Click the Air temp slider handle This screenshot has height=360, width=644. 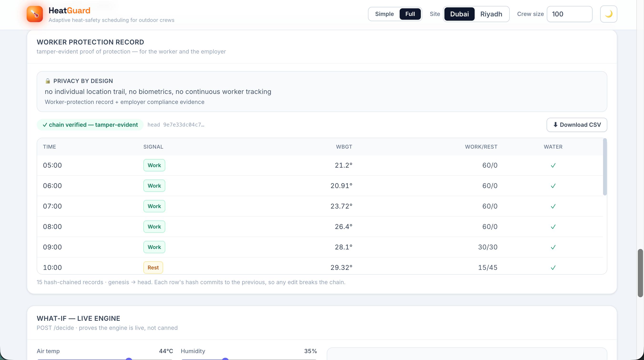[129, 359]
